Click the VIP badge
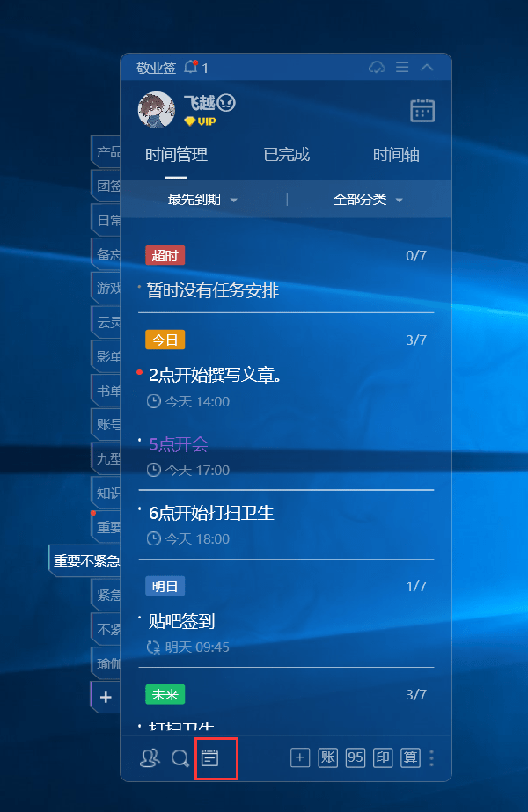 pyautogui.click(x=200, y=121)
